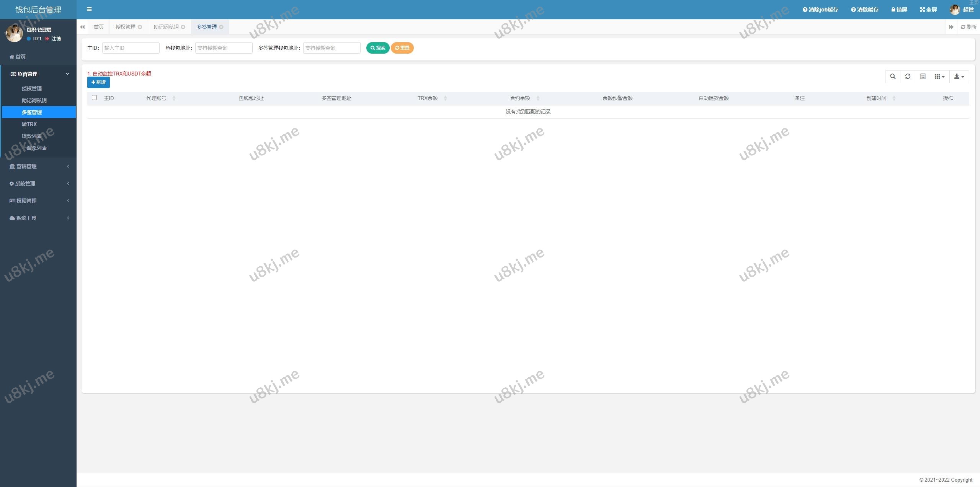Image resolution: width=980 pixels, height=487 pixels.
Task: Open the export data dropdown
Action: [x=959, y=77]
